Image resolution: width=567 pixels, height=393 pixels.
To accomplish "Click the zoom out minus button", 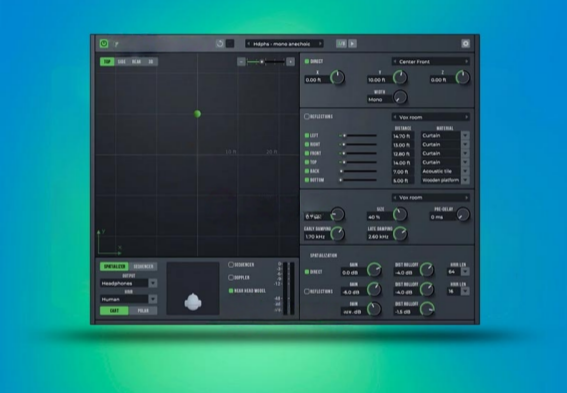I will click(x=241, y=62).
